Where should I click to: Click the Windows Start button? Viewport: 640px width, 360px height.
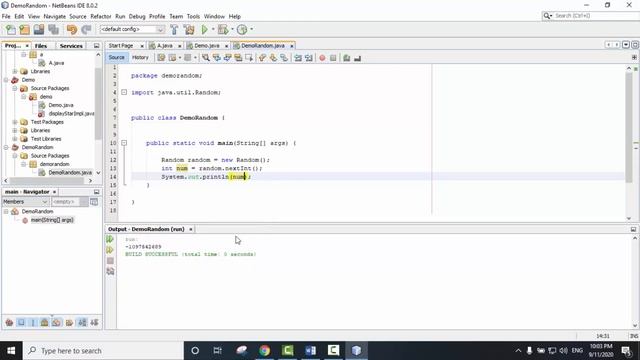[11, 351]
